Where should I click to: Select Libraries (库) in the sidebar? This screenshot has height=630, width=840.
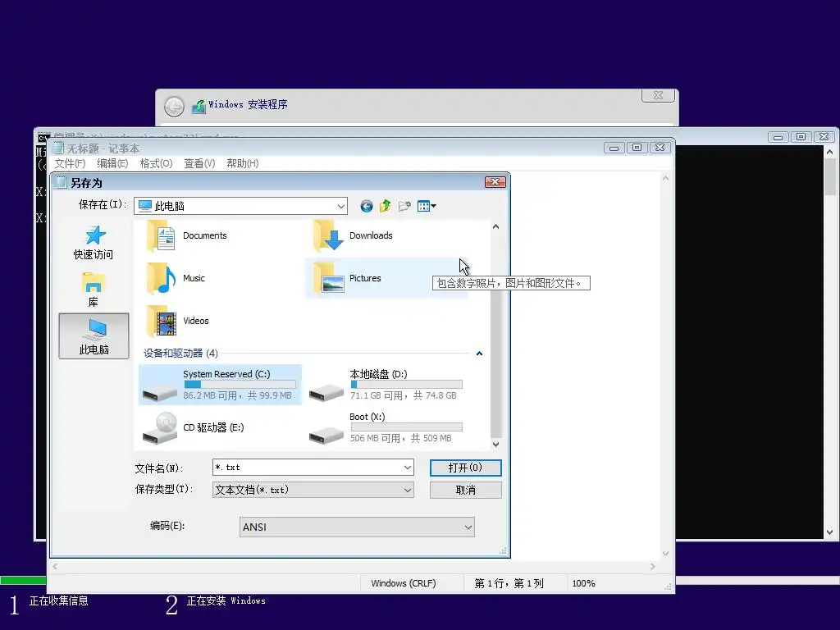click(x=94, y=290)
